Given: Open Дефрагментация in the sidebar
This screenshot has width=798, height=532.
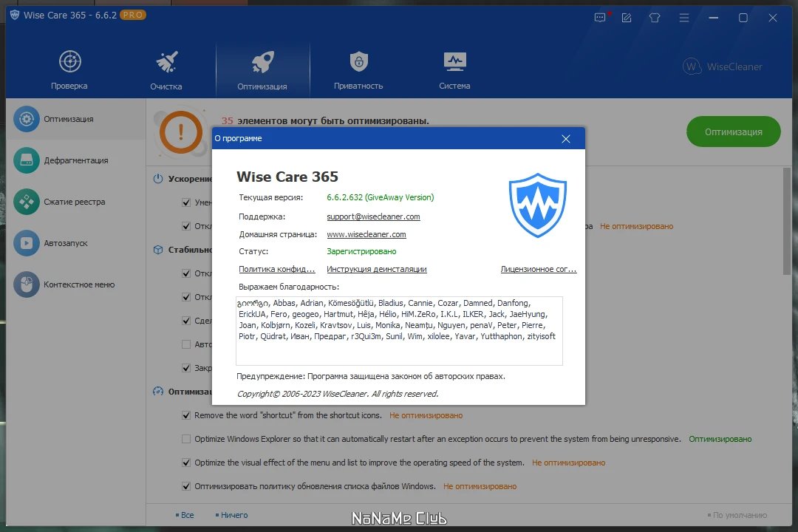Looking at the screenshot, I should click(76, 160).
